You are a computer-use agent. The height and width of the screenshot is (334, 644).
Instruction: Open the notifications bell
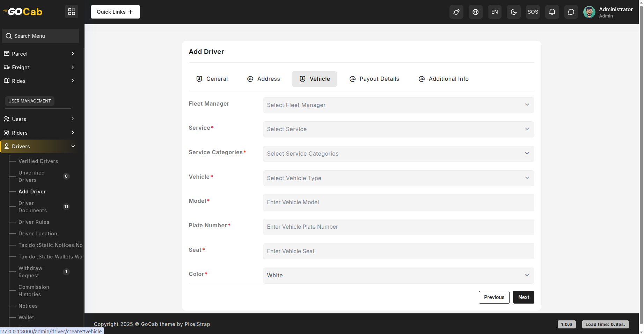click(x=552, y=12)
